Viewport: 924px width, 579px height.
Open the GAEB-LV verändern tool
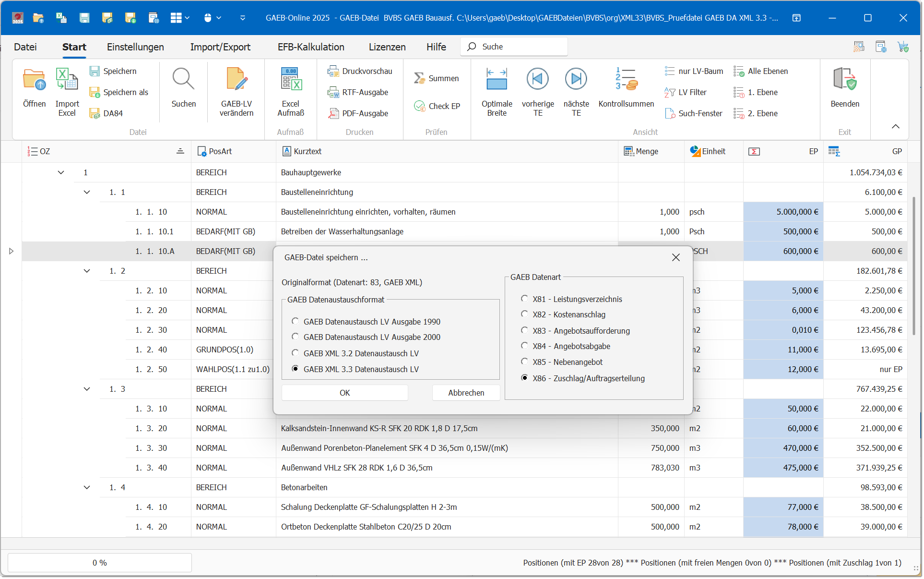236,80
